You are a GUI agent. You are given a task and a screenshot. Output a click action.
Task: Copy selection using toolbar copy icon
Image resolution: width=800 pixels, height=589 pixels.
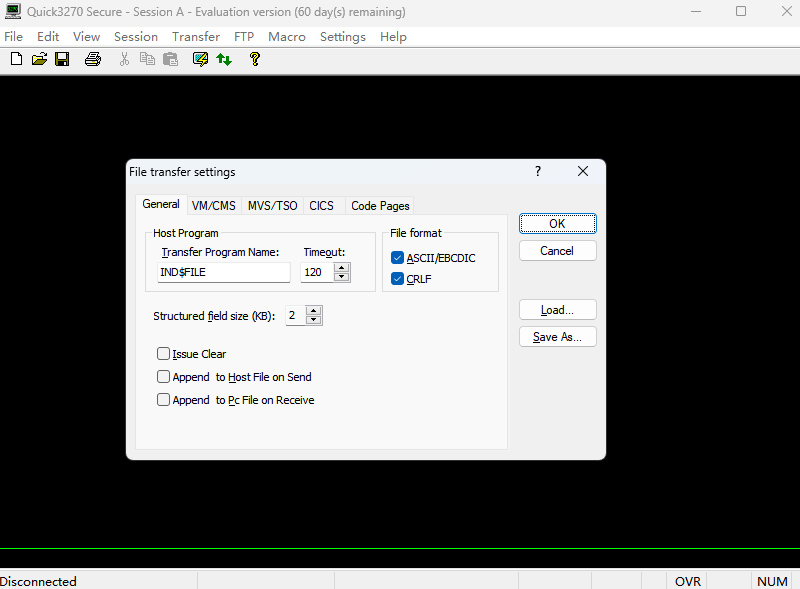(147, 59)
